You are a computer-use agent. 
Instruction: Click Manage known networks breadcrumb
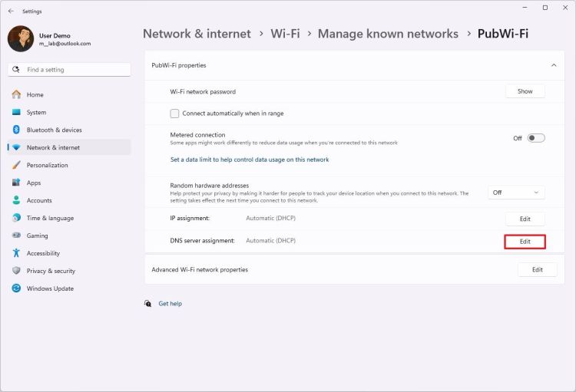[x=388, y=34]
